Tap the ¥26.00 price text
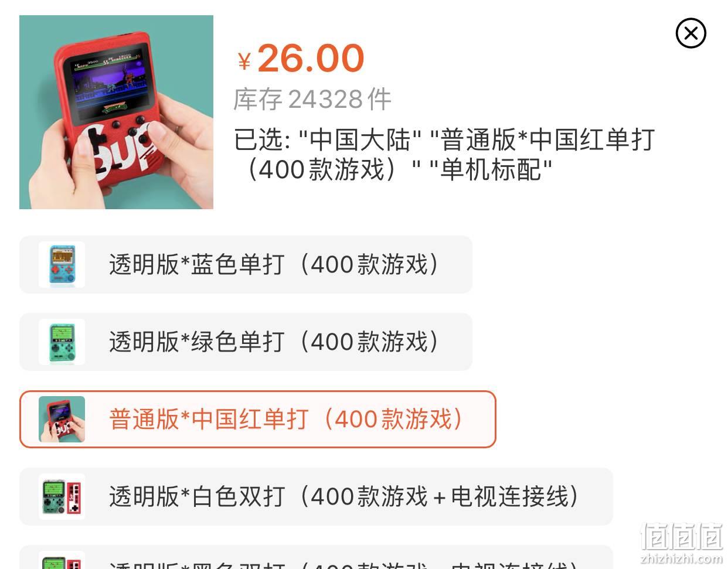 pos(301,59)
